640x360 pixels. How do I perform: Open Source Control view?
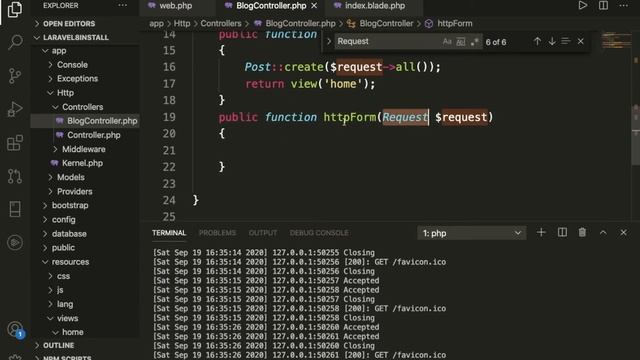click(15, 76)
